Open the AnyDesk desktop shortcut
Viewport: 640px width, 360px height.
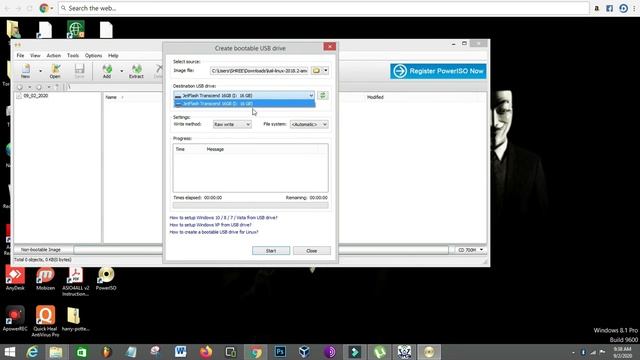tap(15, 279)
